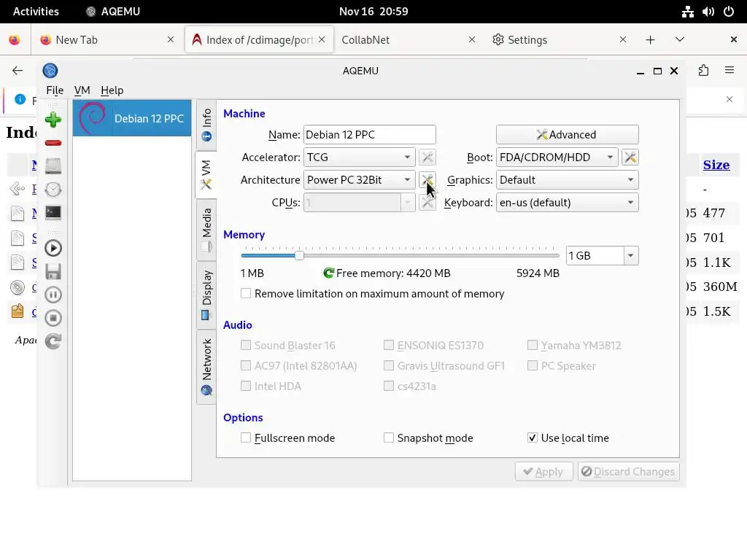
Task: Toggle the PC Speaker checkbox
Action: [533, 366]
